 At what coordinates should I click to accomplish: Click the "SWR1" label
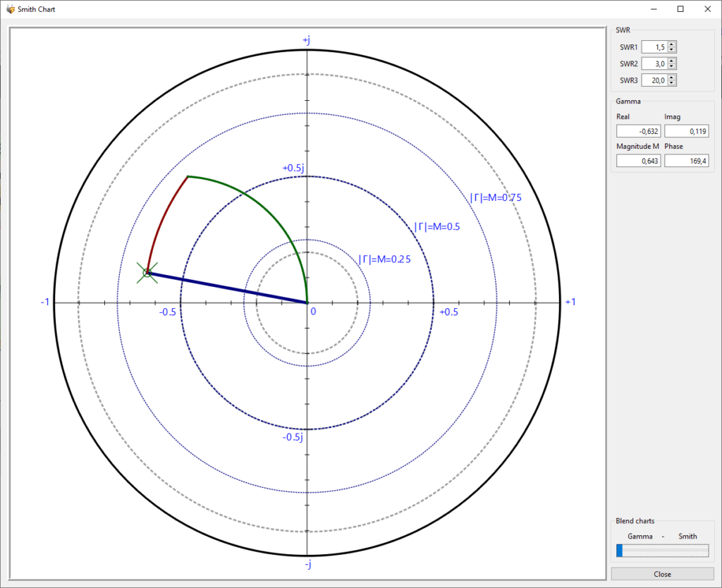tap(628, 47)
